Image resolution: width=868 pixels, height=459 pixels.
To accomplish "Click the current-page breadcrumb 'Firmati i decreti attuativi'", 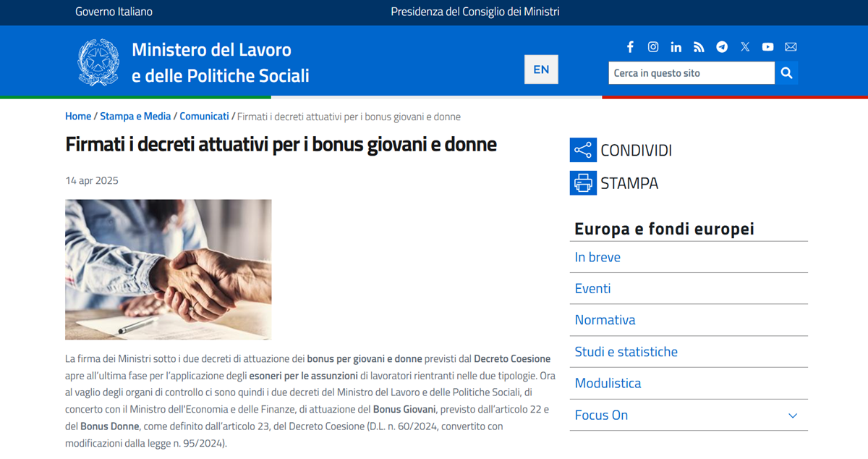I will (349, 117).
